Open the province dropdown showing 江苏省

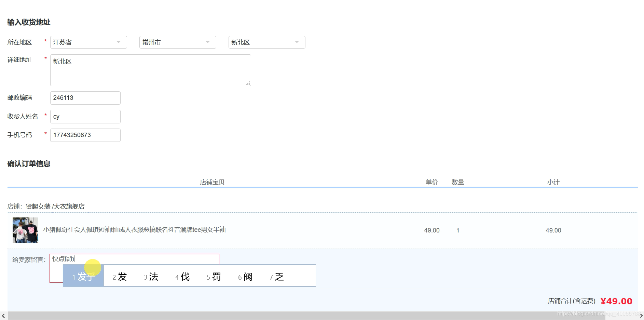click(x=88, y=42)
